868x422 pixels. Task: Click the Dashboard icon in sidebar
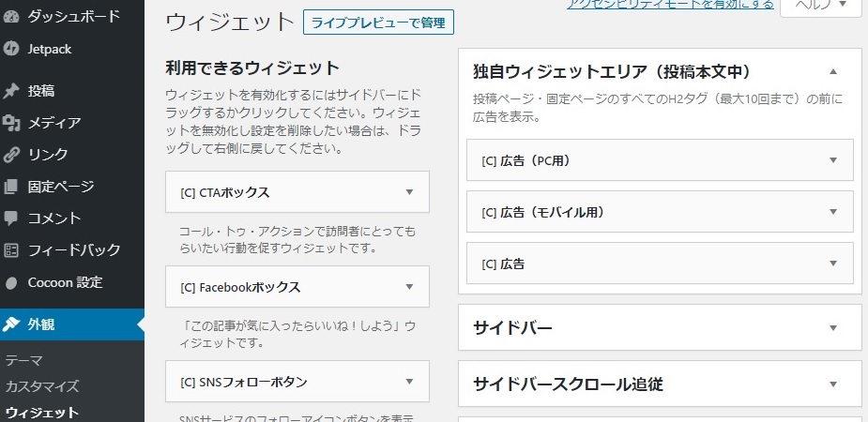click(x=12, y=17)
